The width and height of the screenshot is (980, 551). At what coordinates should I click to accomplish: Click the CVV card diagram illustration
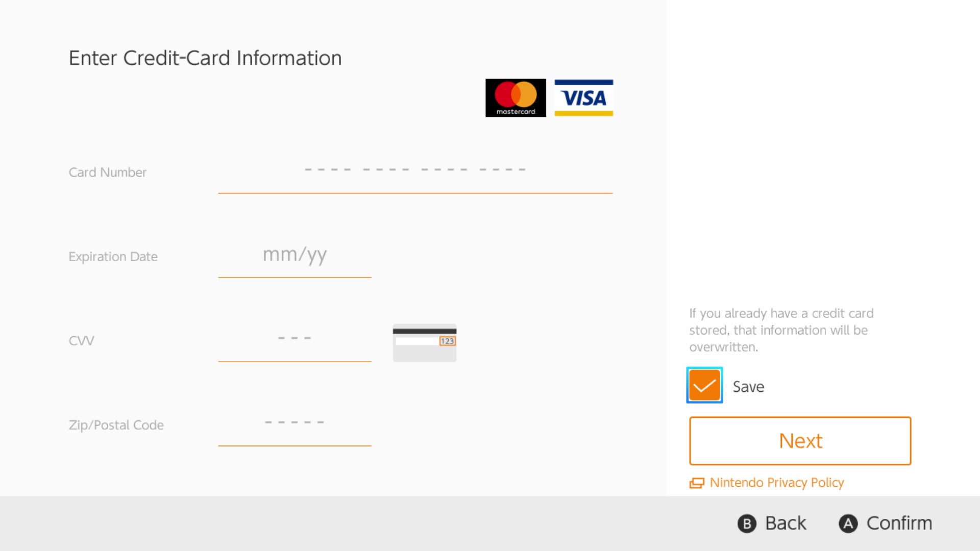[424, 342]
